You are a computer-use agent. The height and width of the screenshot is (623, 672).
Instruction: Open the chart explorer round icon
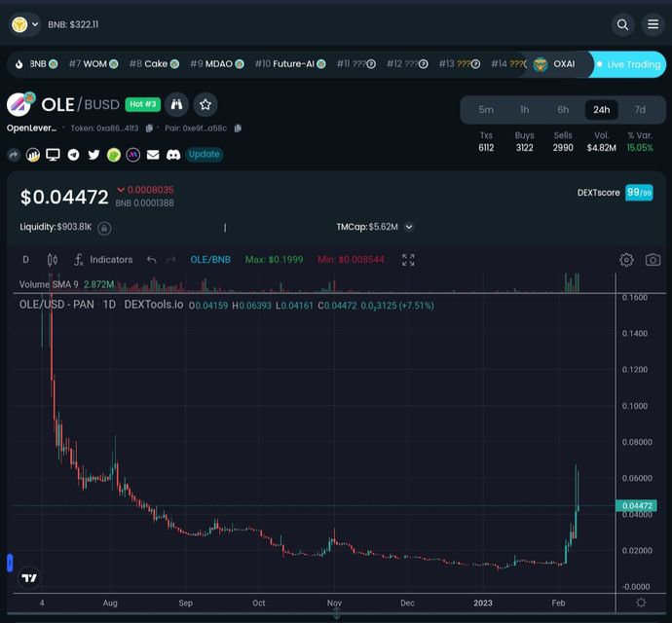[x=33, y=155]
